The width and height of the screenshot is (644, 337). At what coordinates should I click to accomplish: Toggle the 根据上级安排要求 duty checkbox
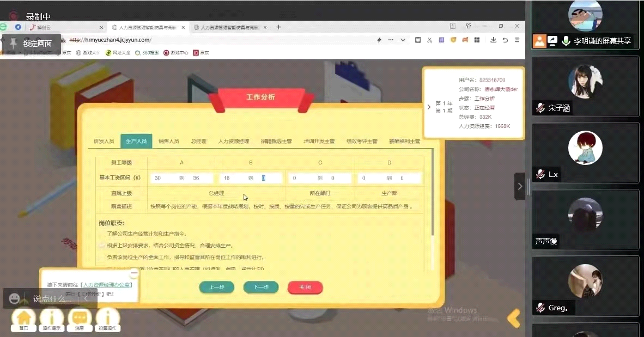click(x=102, y=246)
